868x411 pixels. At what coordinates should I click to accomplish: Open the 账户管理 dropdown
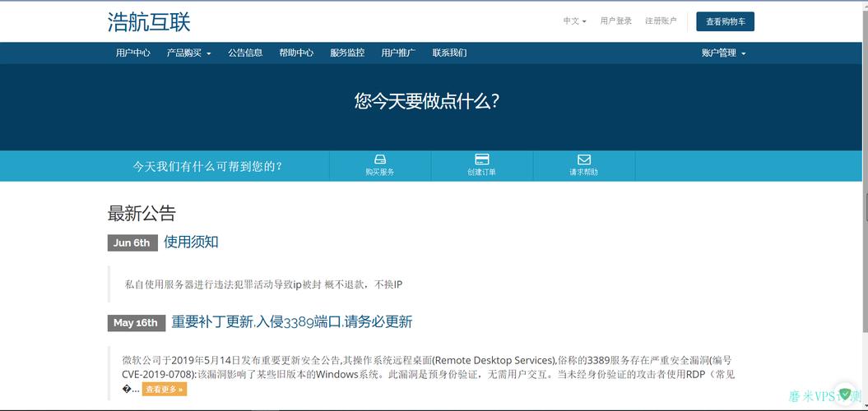click(723, 53)
